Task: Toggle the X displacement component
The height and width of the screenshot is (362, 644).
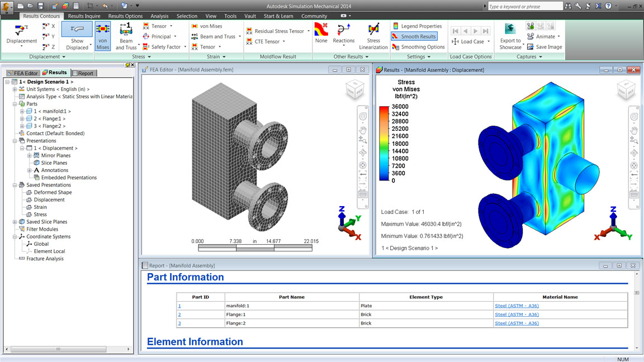Action: (49, 26)
